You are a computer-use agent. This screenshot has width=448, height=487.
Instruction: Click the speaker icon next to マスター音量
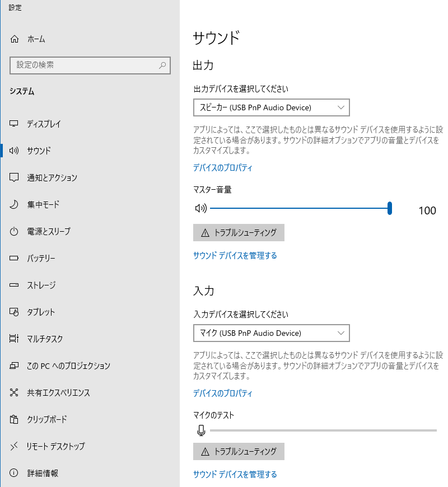202,208
